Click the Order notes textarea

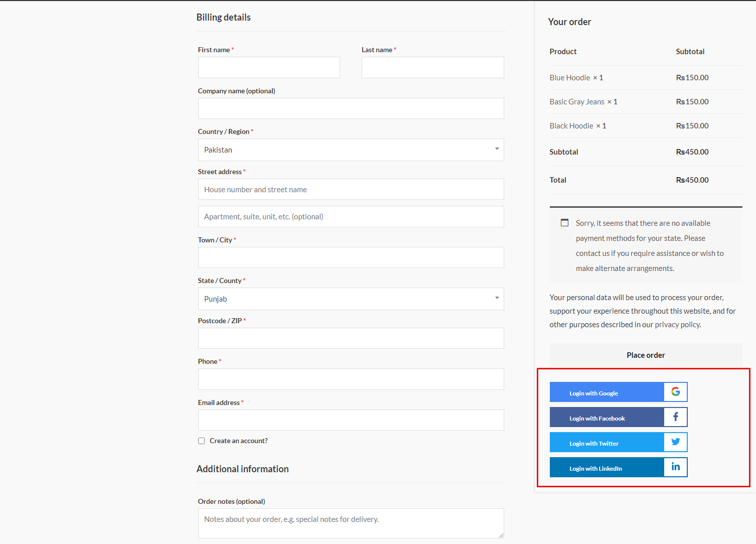[x=351, y=523]
